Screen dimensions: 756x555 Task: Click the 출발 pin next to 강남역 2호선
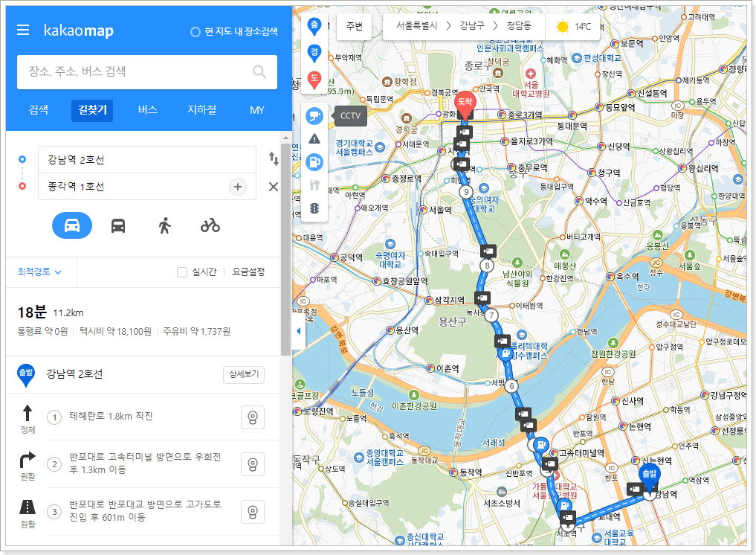tap(25, 376)
